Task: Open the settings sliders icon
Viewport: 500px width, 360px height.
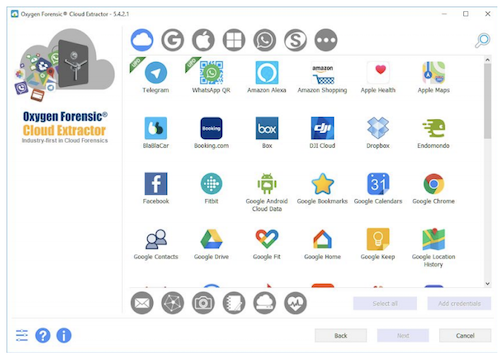Action: 22,335
